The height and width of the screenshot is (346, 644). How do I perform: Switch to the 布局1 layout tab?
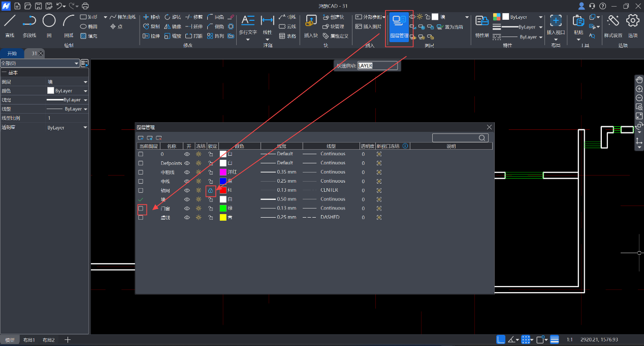click(29, 340)
